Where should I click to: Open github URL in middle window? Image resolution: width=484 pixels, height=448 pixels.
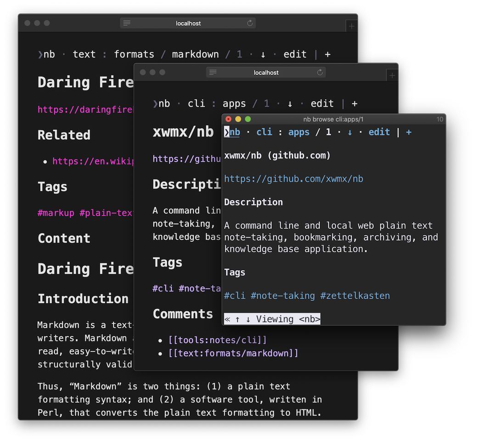point(187,159)
